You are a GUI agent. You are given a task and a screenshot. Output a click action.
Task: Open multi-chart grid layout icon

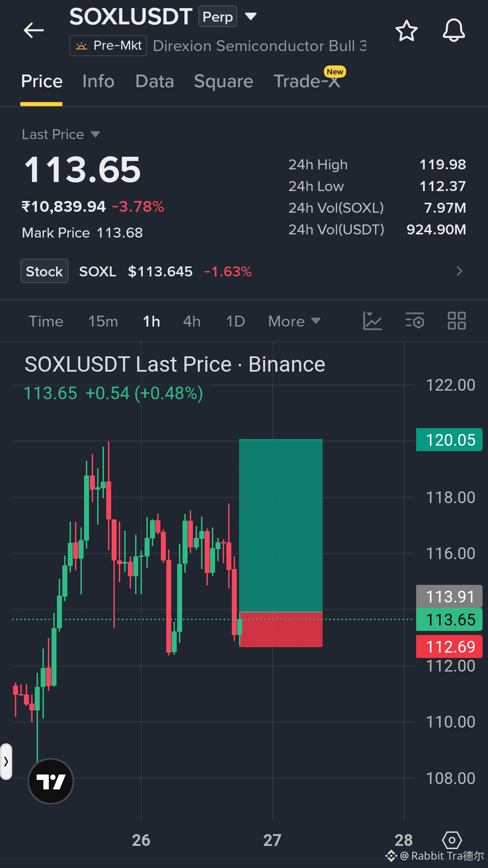click(x=456, y=321)
